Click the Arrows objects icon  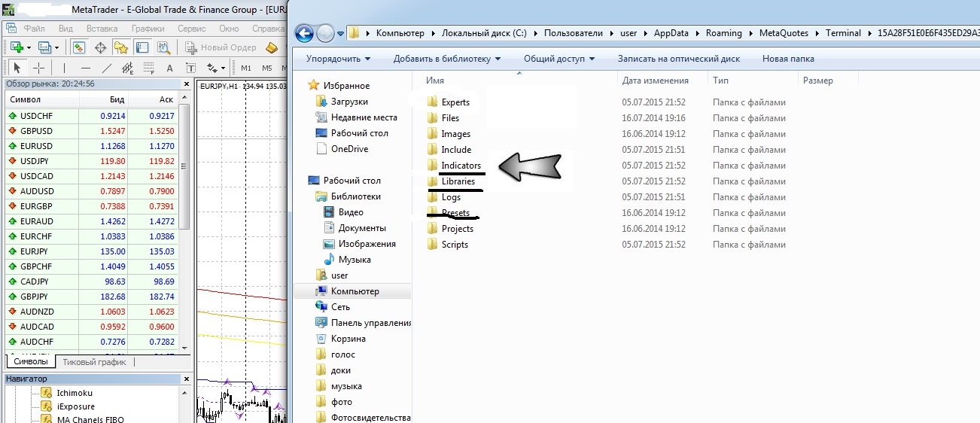pyautogui.click(x=212, y=68)
